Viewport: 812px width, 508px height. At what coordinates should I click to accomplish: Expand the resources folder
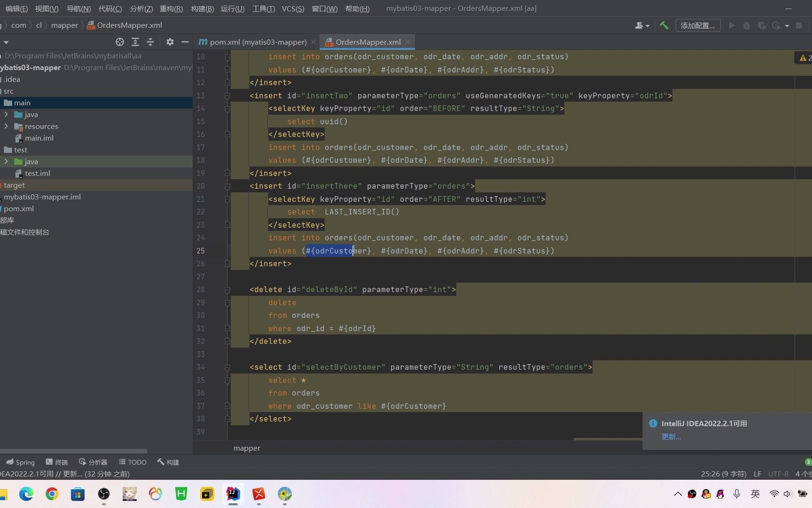(6, 126)
